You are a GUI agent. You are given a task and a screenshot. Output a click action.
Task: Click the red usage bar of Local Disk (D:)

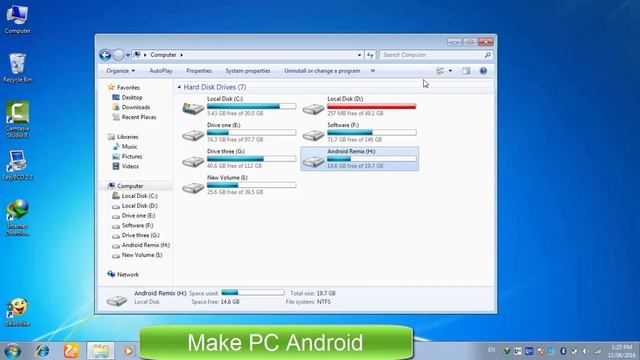coord(371,107)
